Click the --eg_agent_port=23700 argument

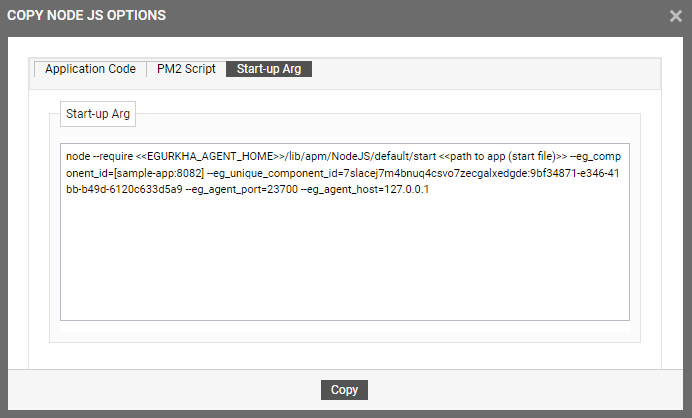[x=241, y=189]
